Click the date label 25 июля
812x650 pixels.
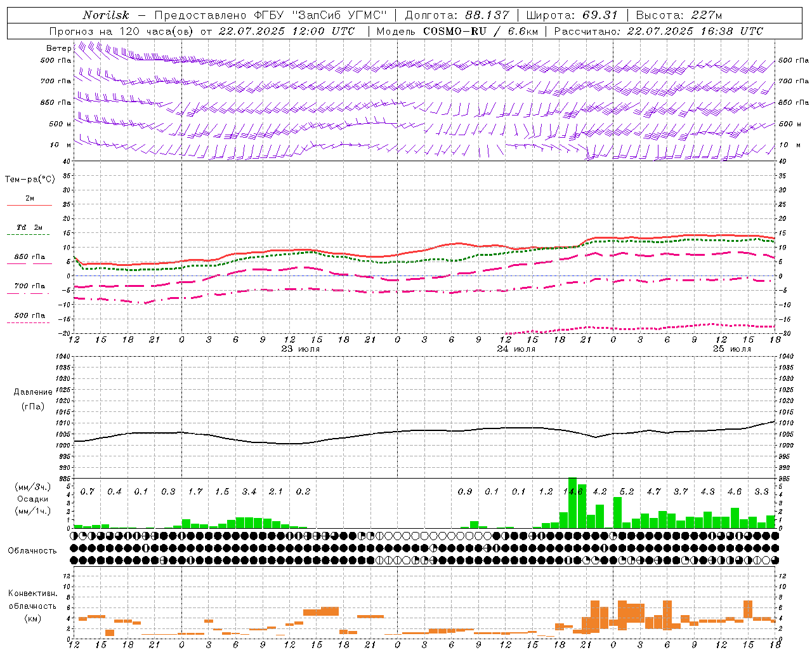tap(732, 349)
